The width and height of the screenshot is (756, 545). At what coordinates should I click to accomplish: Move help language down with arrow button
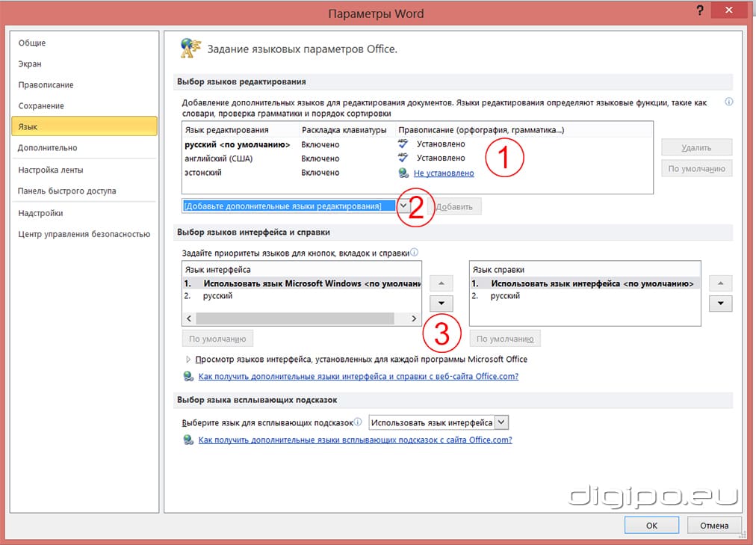pyautogui.click(x=720, y=304)
